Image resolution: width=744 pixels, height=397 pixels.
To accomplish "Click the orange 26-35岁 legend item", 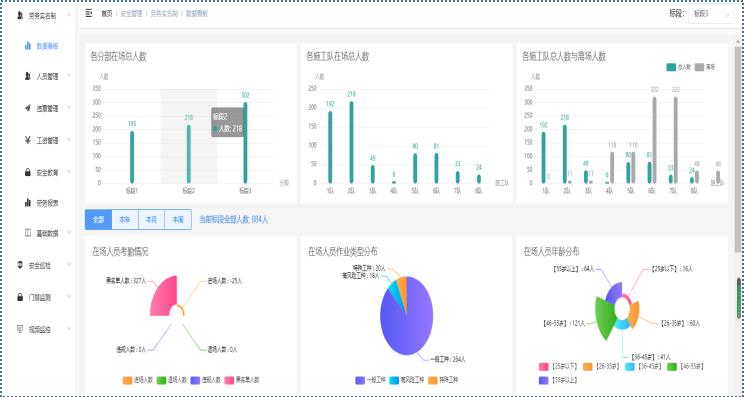I will pyautogui.click(x=601, y=367).
